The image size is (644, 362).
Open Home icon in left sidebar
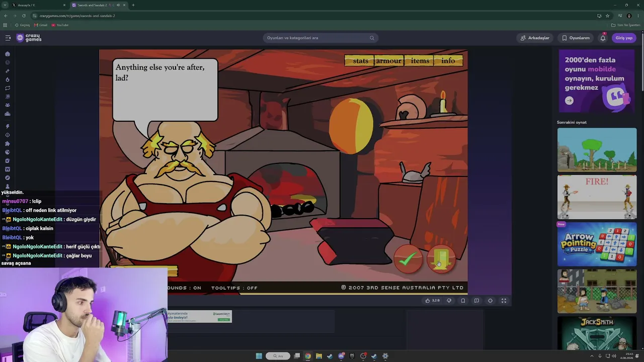click(x=8, y=54)
